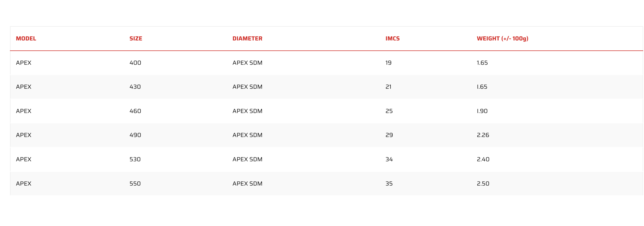Click the WEIGHT (+/- 100g) column header
The height and width of the screenshot is (226, 644).
click(x=503, y=39)
